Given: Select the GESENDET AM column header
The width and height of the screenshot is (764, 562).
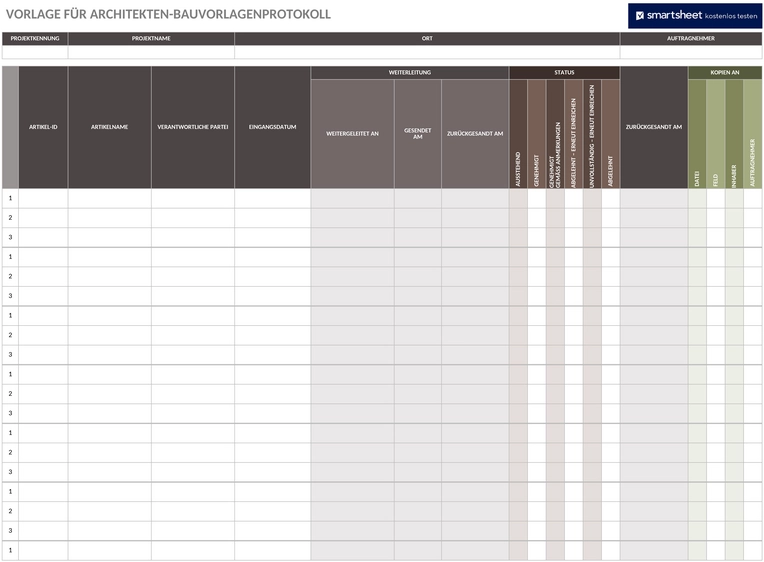Looking at the screenshot, I should tap(418, 134).
